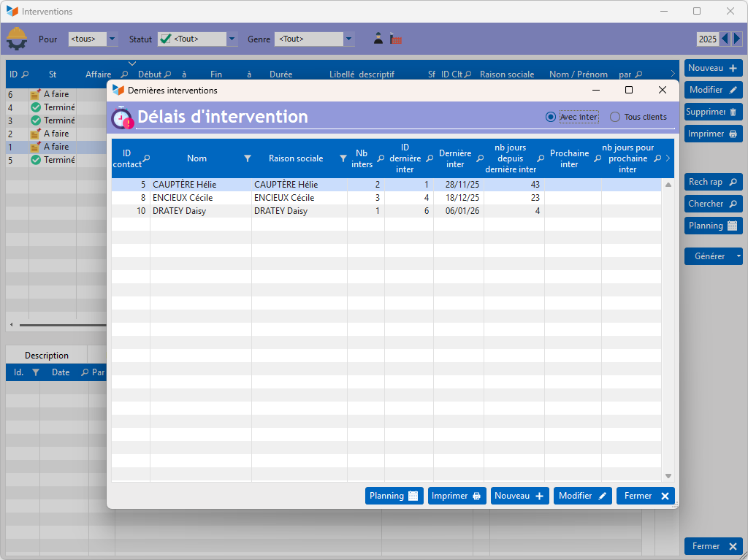Click the filter funnel in Raison sociale column

(x=343, y=158)
